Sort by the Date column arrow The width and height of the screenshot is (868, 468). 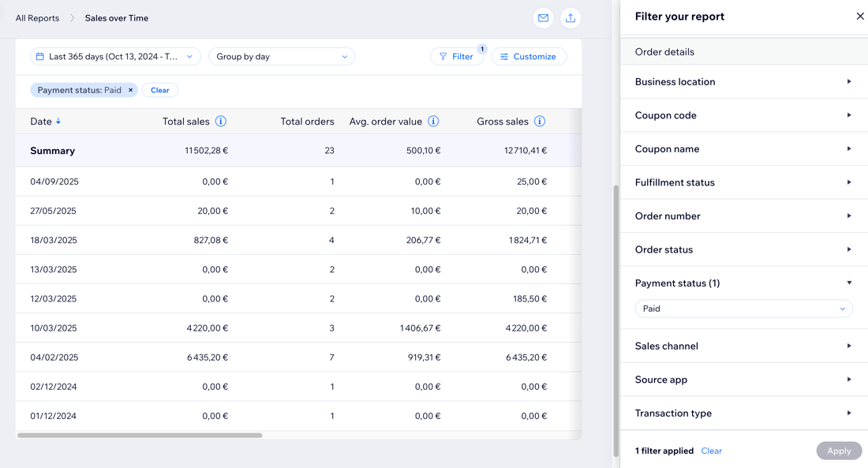[58, 122]
